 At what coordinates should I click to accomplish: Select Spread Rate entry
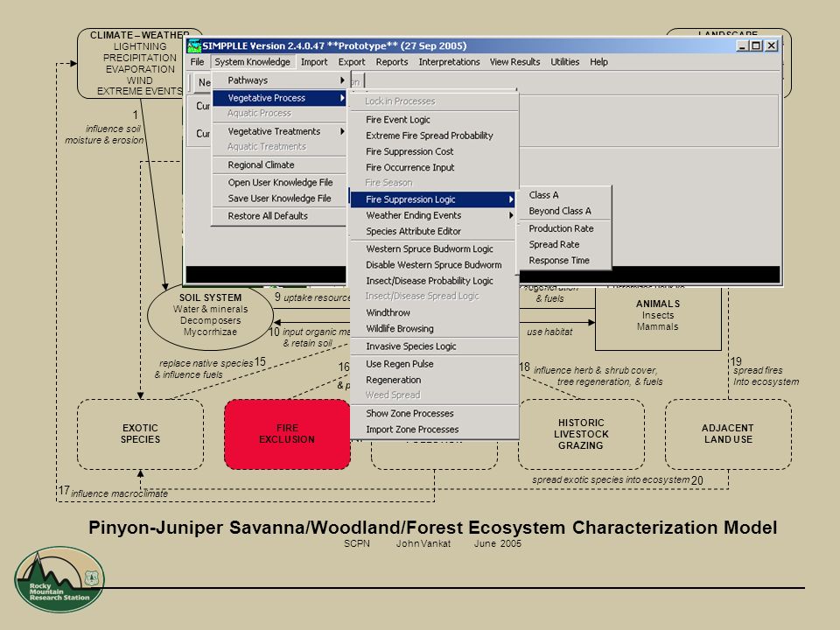564,244
